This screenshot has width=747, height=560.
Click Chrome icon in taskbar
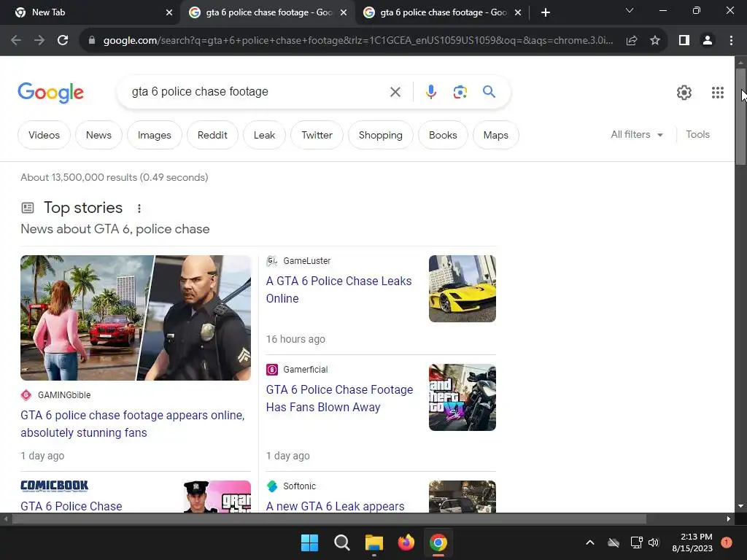pos(438,542)
